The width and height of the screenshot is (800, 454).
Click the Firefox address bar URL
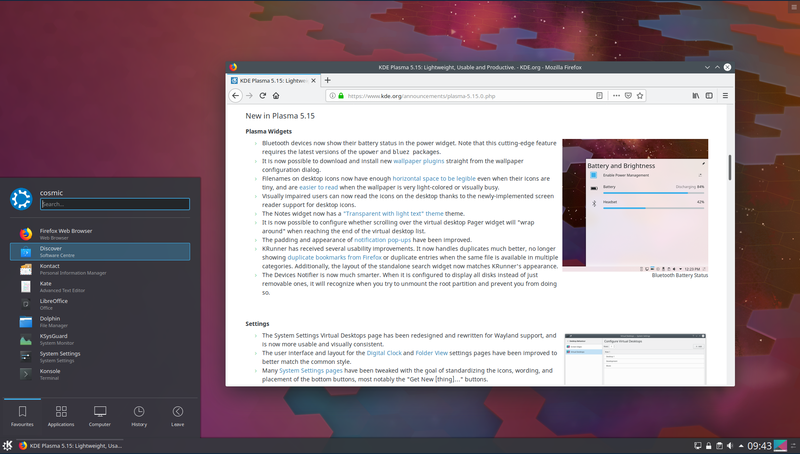(421, 96)
